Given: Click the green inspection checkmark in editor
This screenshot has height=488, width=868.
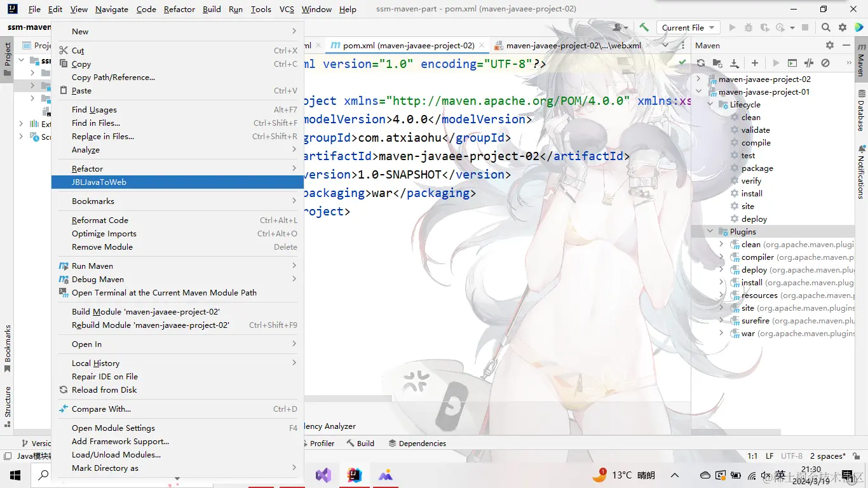Looking at the screenshot, I should (x=682, y=62).
